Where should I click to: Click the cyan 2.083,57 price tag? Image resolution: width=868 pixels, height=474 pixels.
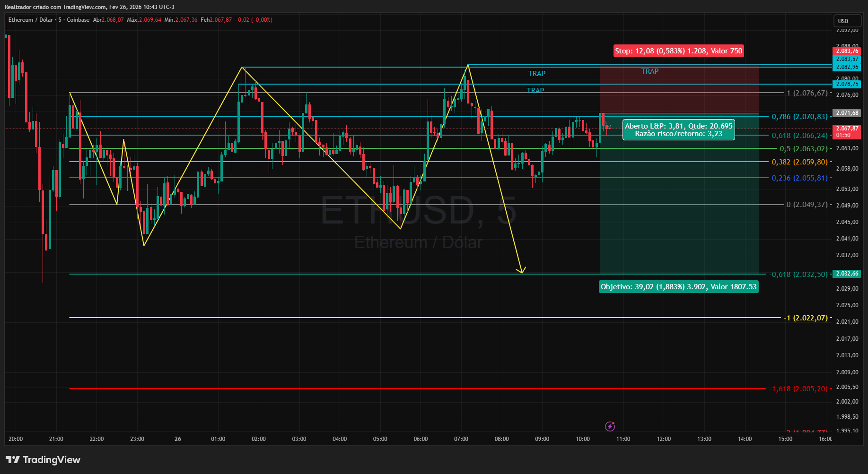click(x=847, y=59)
